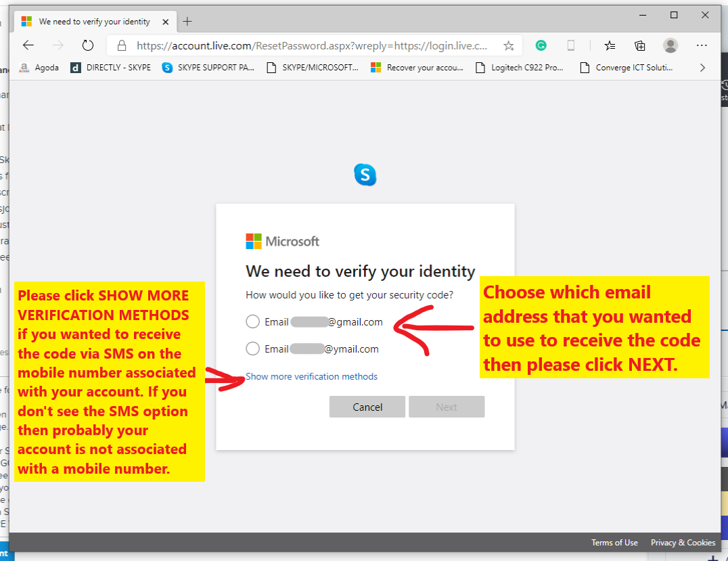The height and width of the screenshot is (561, 728).
Task: Maximize the browser window
Action: coord(674,16)
